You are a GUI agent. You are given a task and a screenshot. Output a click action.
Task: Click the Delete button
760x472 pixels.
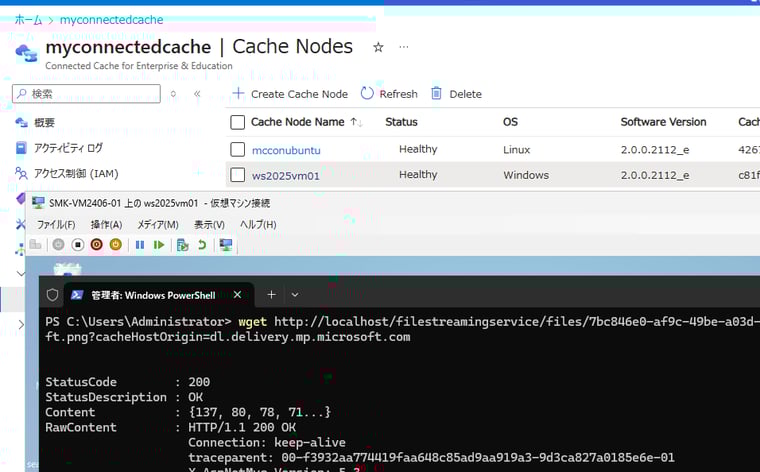click(456, 94)
